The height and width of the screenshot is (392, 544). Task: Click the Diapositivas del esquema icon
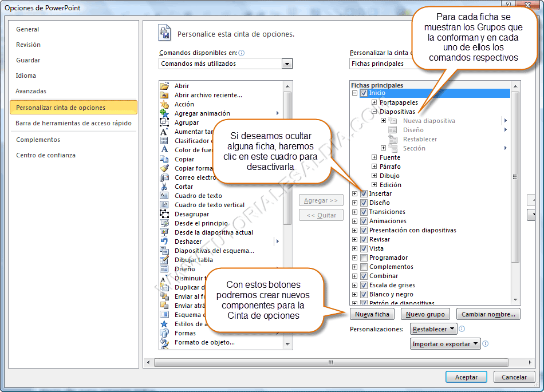click(164, 251)
